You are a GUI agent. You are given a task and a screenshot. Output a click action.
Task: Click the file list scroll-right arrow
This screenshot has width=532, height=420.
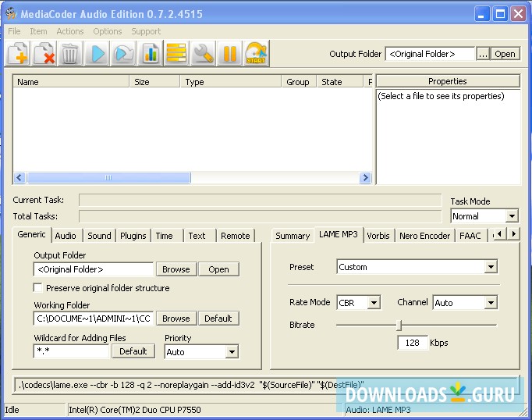(x=365, y=177)
